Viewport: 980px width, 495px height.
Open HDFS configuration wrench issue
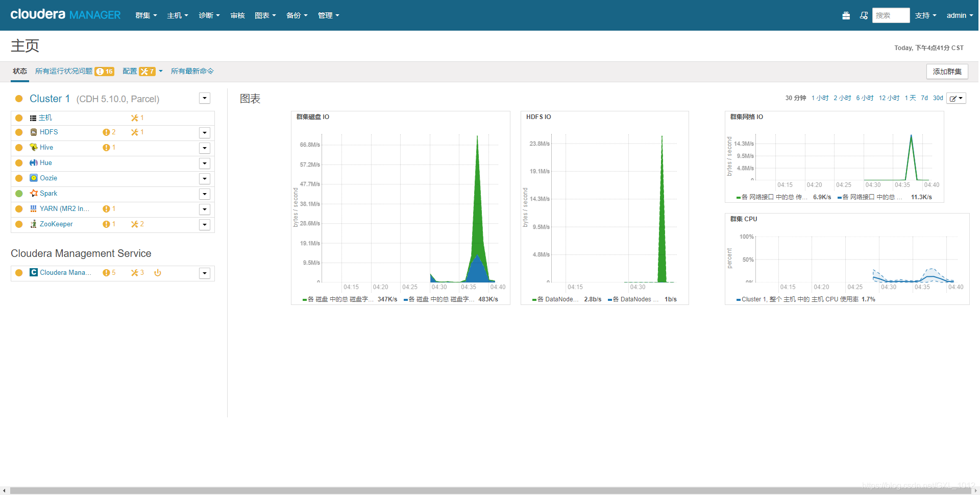click(137, 132)
